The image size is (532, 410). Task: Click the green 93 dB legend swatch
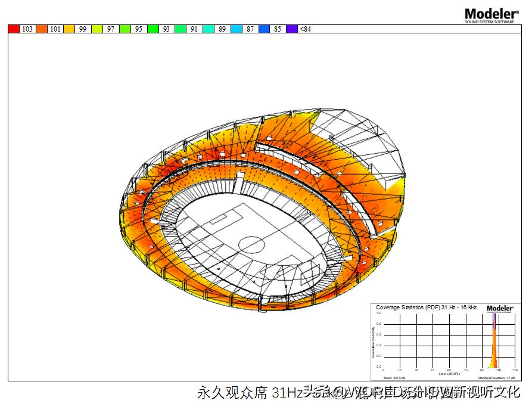click(153, 29)
